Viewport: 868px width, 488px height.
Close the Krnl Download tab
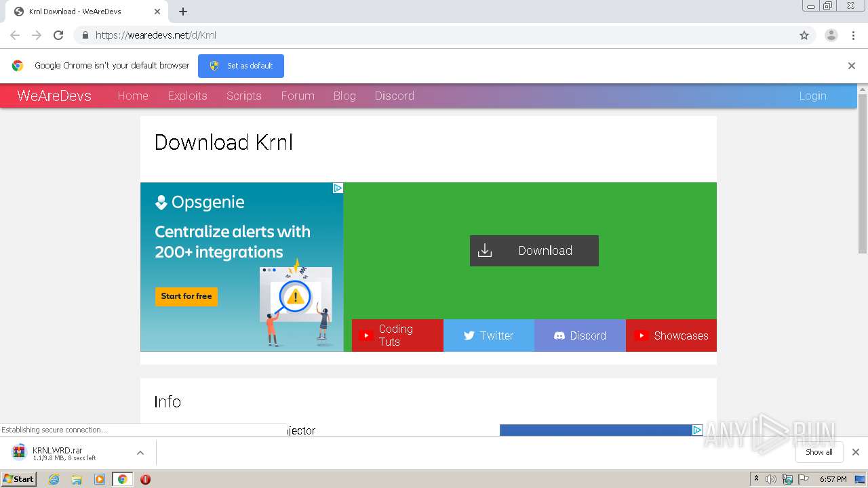[x=157, y=12]
